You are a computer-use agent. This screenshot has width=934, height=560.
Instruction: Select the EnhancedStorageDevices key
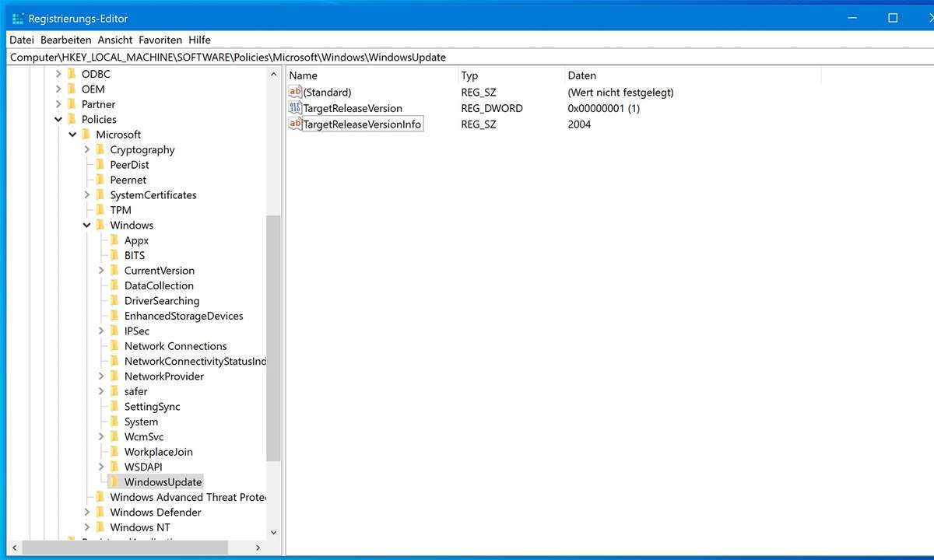184,316
